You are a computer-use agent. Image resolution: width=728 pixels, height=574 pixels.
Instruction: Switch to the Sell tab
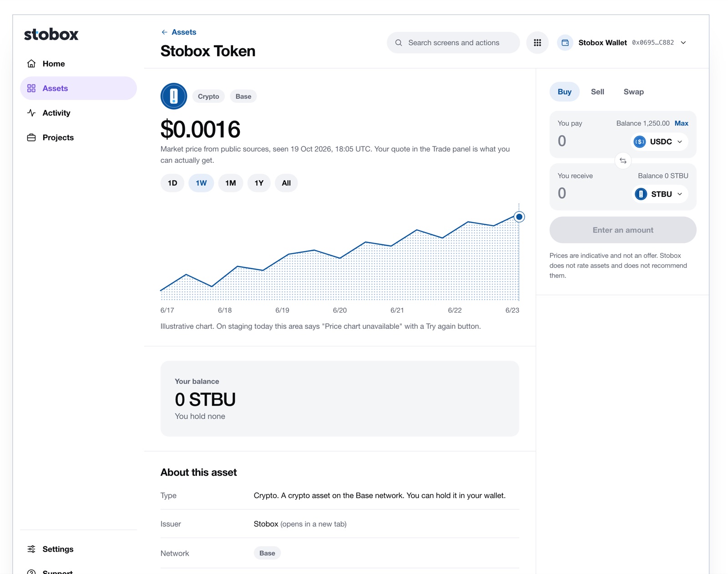tap(597, 92)
